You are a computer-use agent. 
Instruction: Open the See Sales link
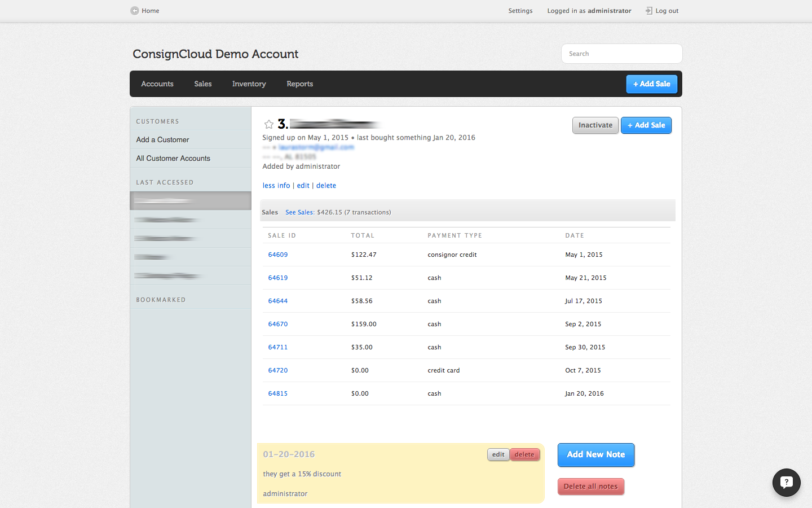[299, 213]
